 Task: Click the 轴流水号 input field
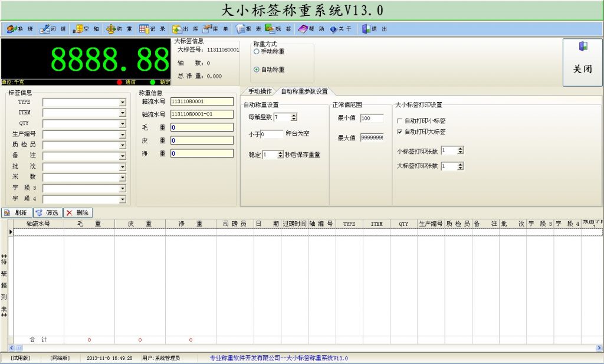click(202, 114)
